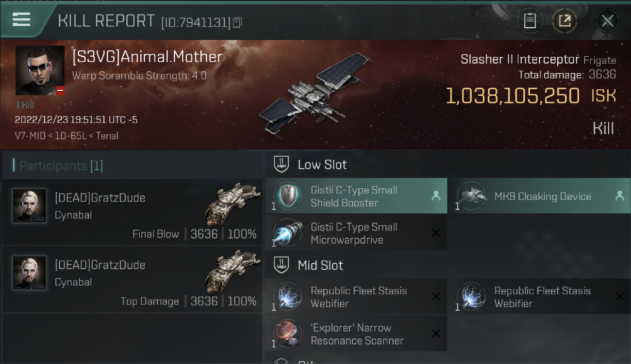Select the MK9 Cloaking Device module

click(x=539, y=196)
